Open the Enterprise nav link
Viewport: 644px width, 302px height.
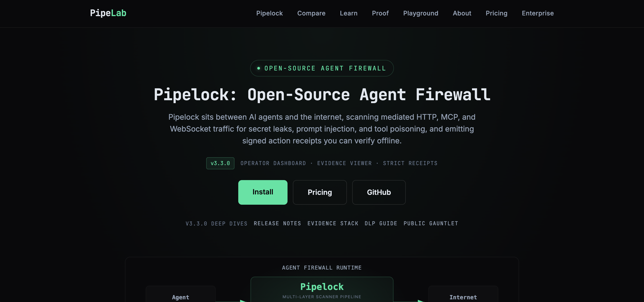(x=537, y=13)
